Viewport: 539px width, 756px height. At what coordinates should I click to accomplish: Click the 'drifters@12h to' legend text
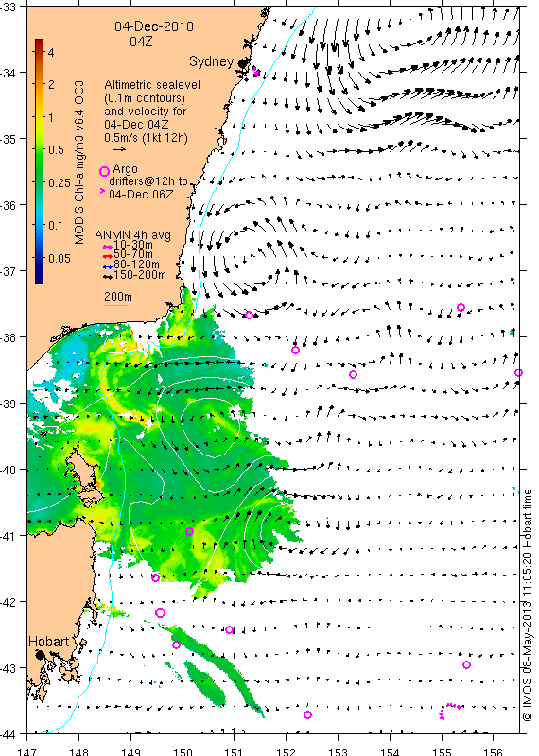tap(148, 181)
